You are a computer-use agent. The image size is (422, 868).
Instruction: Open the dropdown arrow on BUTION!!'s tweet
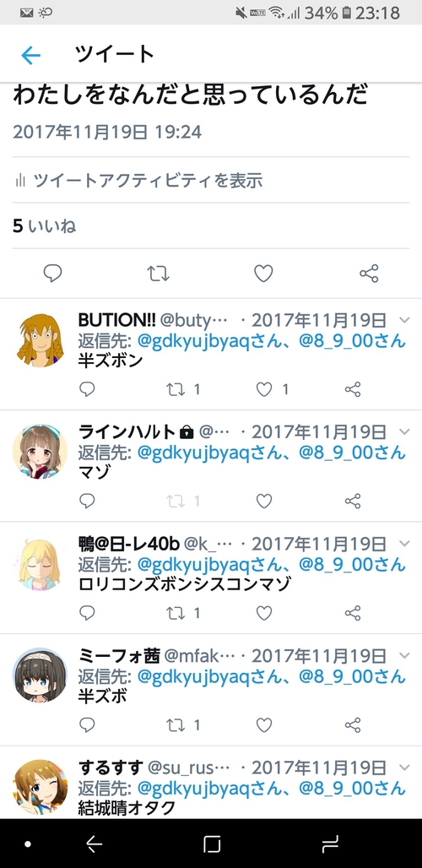point(404,320)
